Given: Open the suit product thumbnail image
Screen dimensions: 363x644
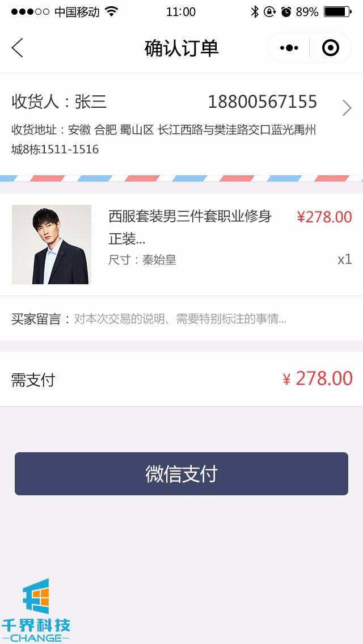Looking at the screenshot, I should pyautogui.click(x=52, y=245).
